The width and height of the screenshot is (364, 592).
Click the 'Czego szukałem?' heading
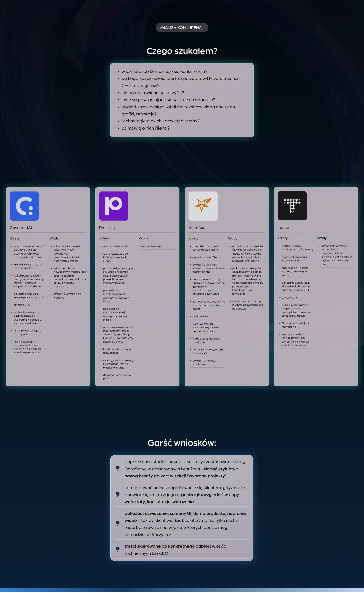182,51
